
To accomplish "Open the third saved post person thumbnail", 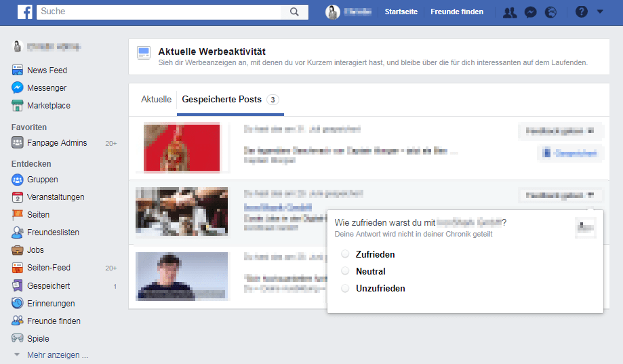I will point(182,276).
